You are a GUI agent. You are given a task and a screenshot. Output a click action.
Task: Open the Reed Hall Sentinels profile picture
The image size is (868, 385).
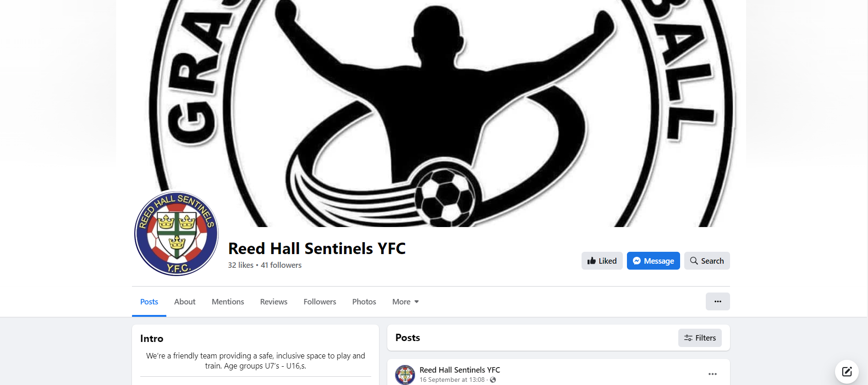(176, 233)
